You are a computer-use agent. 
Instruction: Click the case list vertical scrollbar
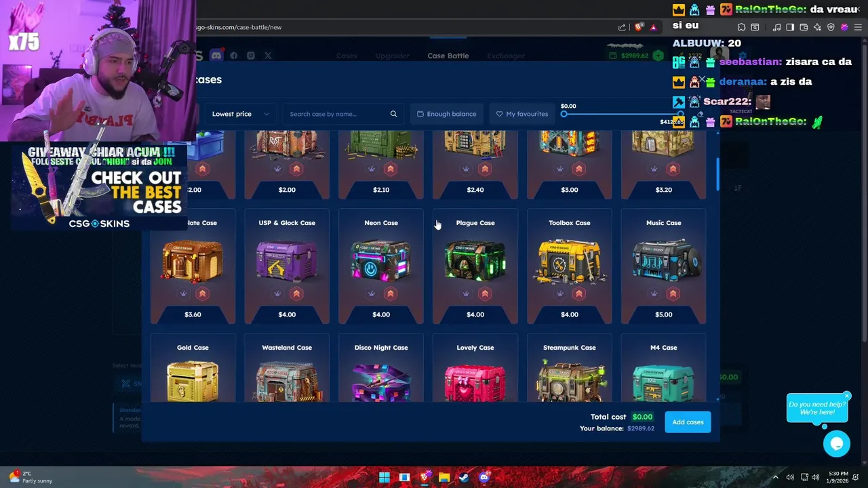pyautogui.click(x=717, y=174)
